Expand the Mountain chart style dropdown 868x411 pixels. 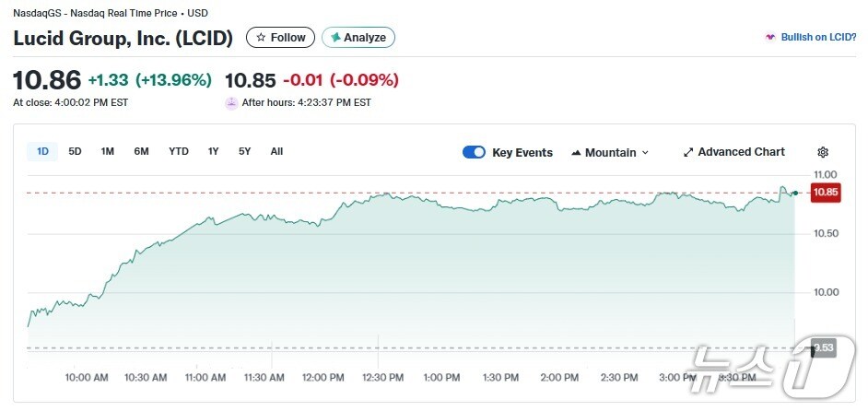coord(645,152)
